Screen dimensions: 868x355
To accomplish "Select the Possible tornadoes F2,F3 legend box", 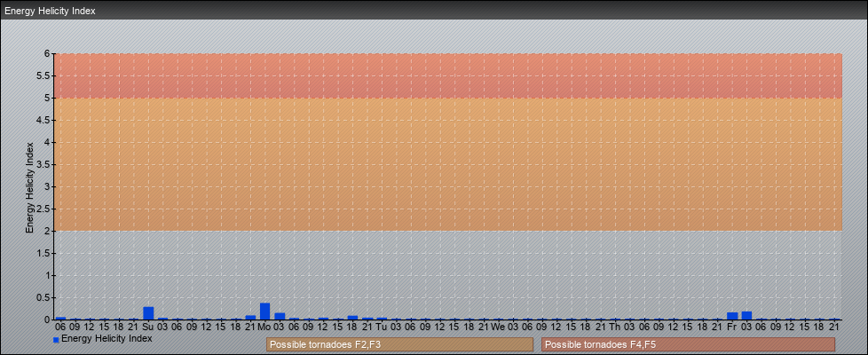I will click(399, 344).
